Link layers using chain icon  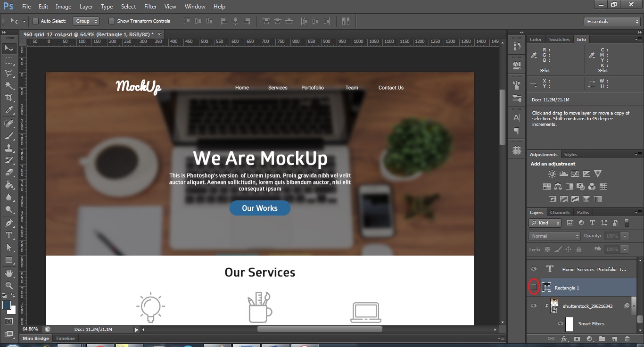pos(551,339)
